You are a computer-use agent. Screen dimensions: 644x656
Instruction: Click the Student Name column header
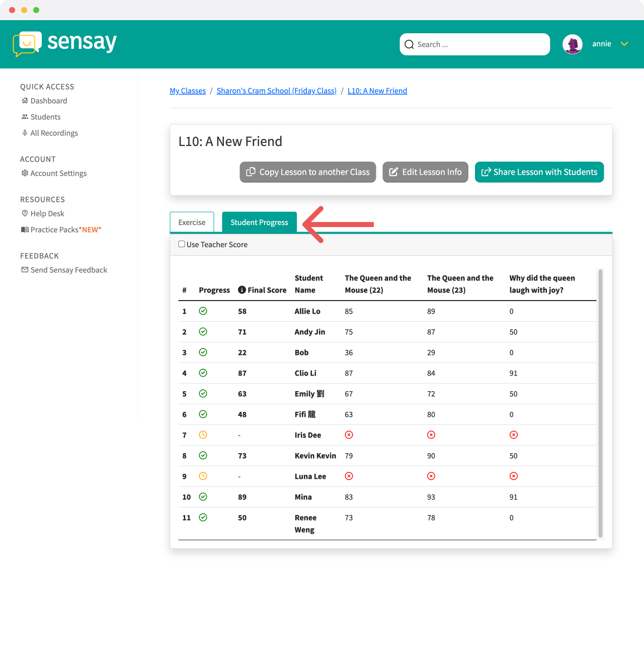(309, 284)
